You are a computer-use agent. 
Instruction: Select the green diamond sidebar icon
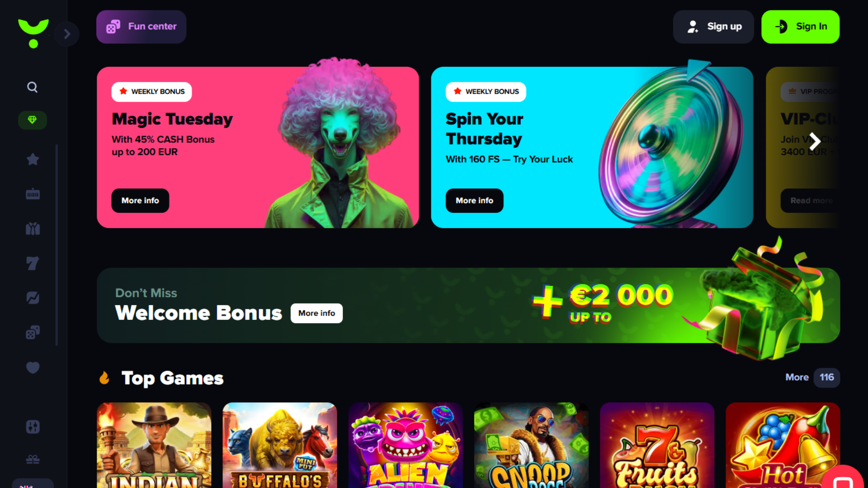tap(32, 120)
